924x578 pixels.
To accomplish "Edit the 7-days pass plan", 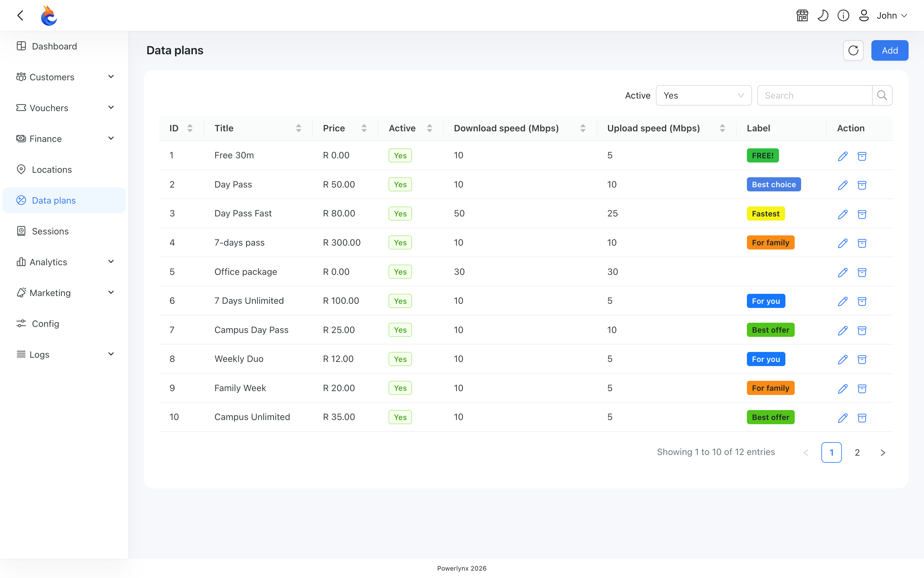I will [x=843, y=243].
